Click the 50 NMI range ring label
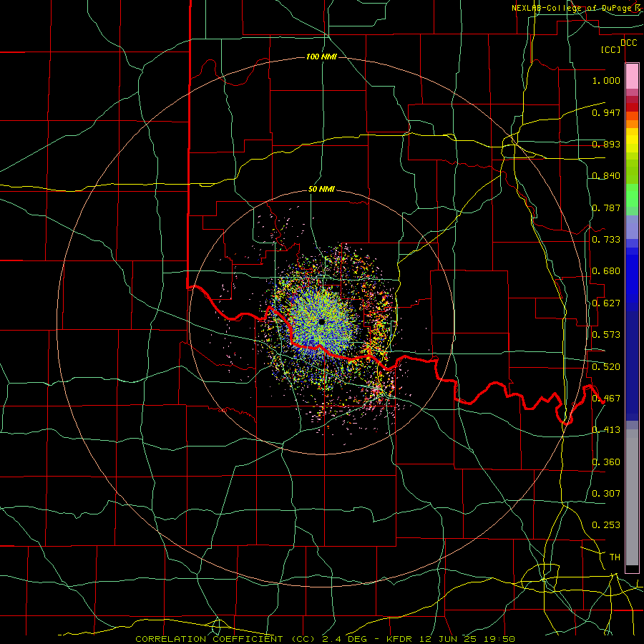This screenshot has width=644, height=644. pos(321,190)
